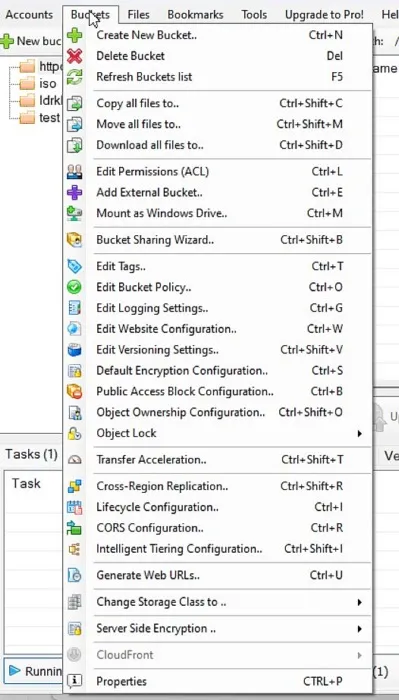Expand the Change Storage Class to submenu arrow
The width and height of the screenshot is (399, 700).
(x=360, y=602)
